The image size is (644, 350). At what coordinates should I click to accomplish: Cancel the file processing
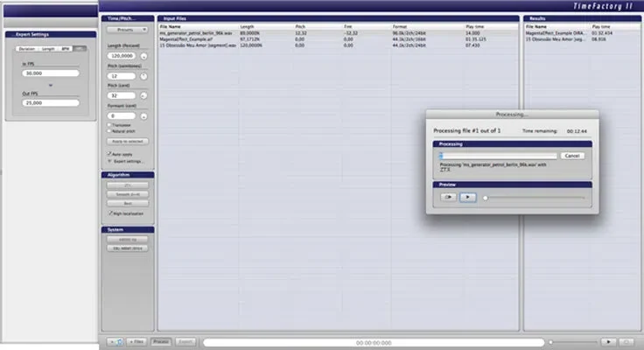click(x=572, y=156)
